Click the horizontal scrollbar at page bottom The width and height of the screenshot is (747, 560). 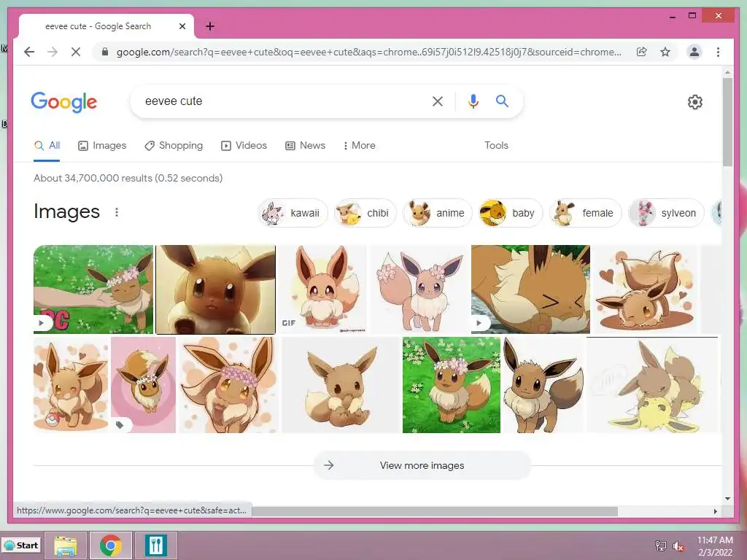pos(435,511)
